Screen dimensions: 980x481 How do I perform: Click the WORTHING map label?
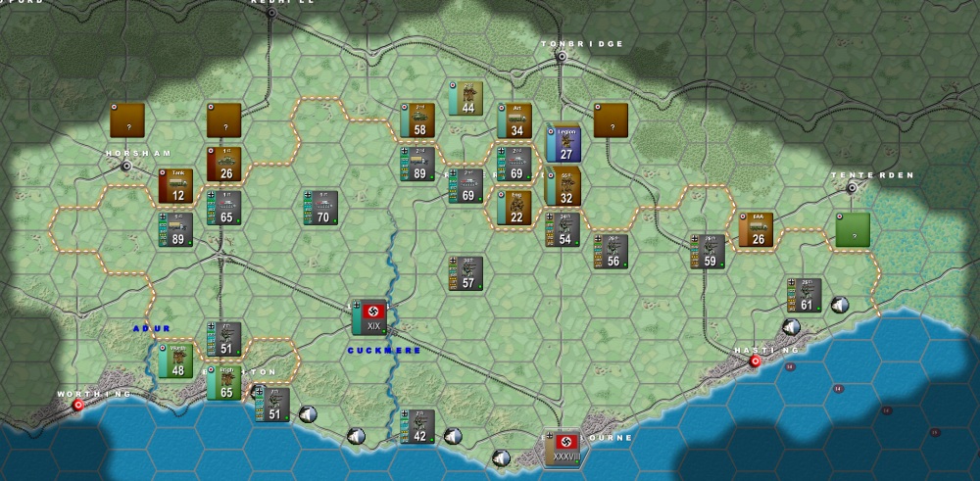(x=94, y=394)
